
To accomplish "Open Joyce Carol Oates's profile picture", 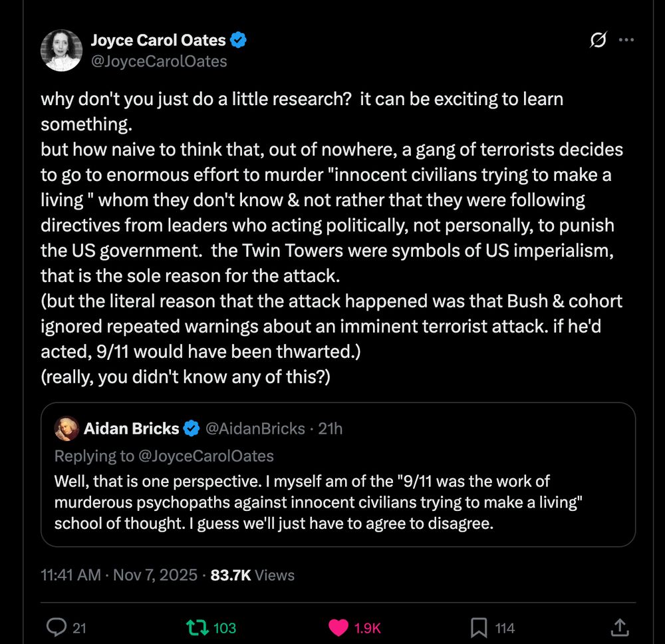I will (61, 51).
